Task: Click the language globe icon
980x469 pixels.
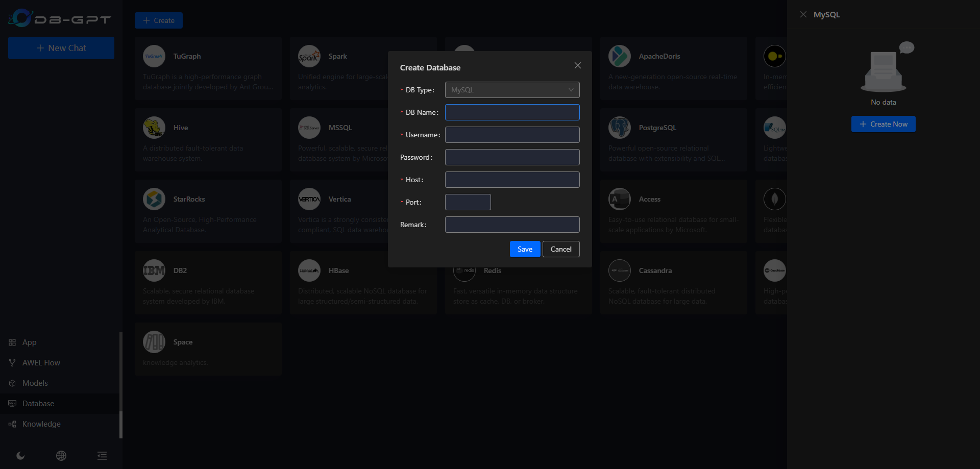Action: [61, 456]
